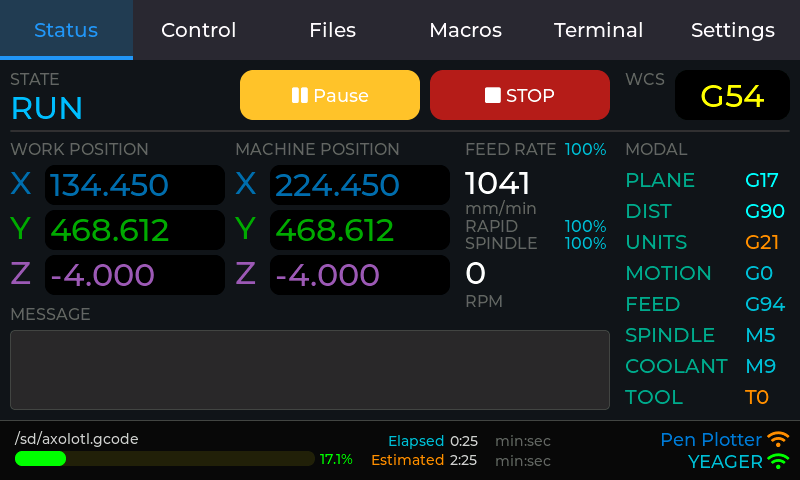Screen dimensions: 800x480
Task: Click the orange Pen Plotter WiFi icon
Action: (778, 440)
